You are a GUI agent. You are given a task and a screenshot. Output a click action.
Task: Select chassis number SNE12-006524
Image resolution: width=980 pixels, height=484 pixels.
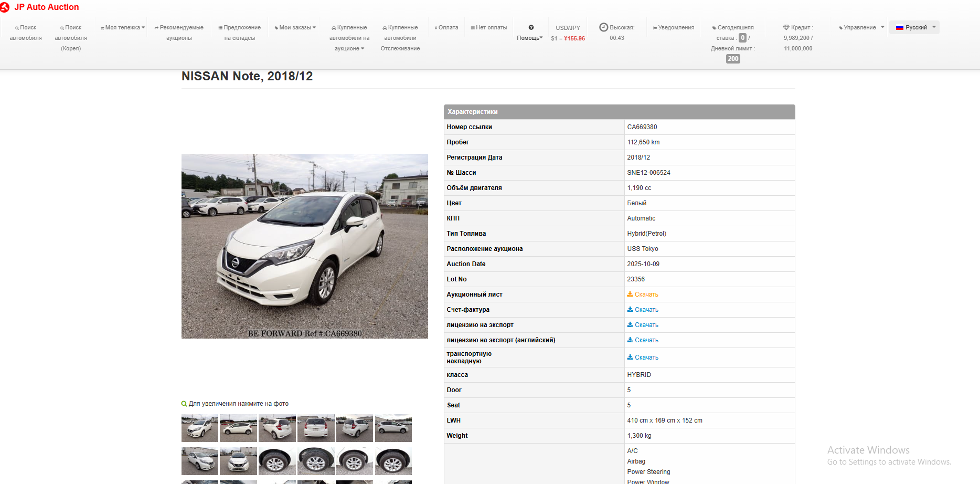pyautogui.click(x=649, y=173)
